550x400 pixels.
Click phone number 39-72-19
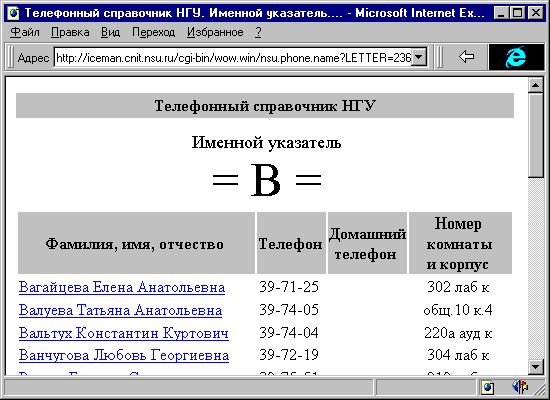pos(289,355)
